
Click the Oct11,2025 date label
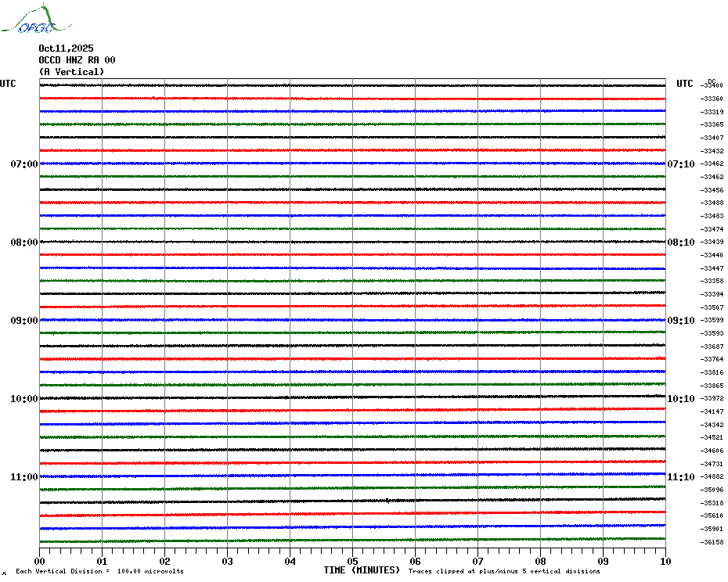coord(66,48)
